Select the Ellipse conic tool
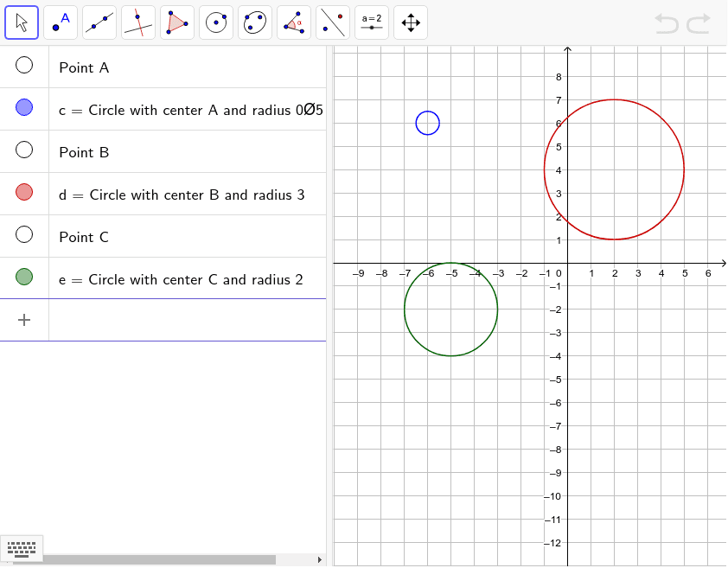Image resolution: width=728 pixels, height=568 pixels. [x=255, y=22]
